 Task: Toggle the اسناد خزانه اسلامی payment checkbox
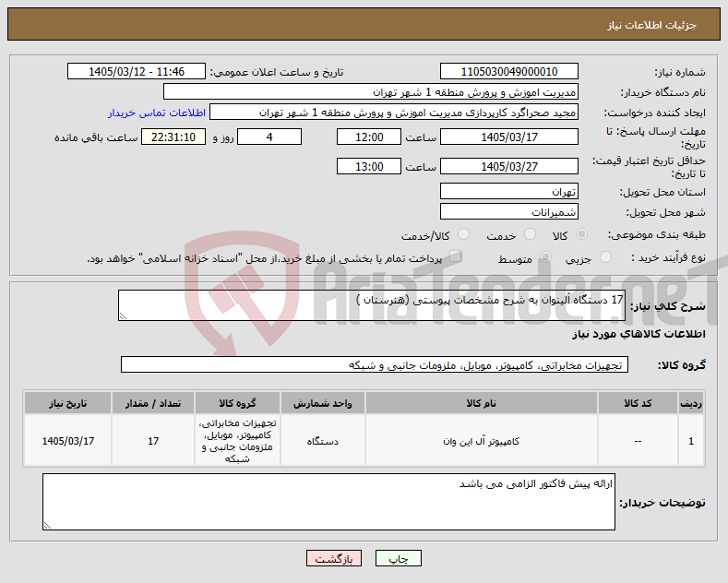point(456,256)
